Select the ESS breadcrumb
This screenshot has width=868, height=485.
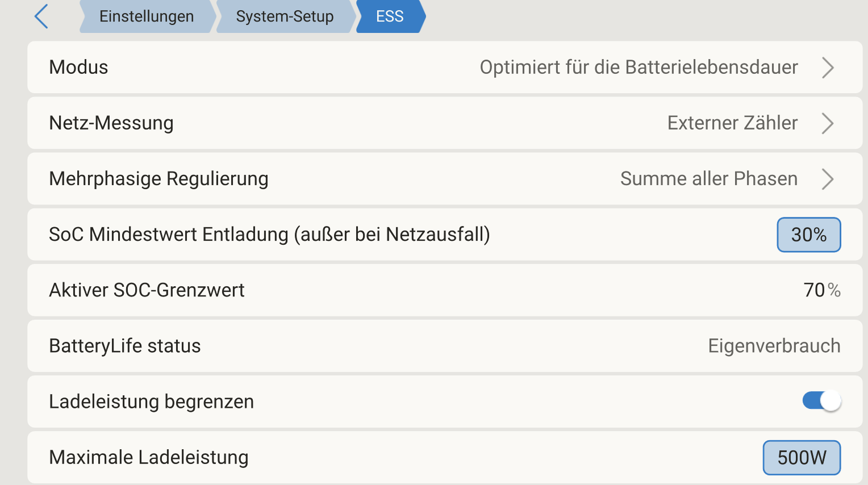pyautogui.click(x=390, y=16)
